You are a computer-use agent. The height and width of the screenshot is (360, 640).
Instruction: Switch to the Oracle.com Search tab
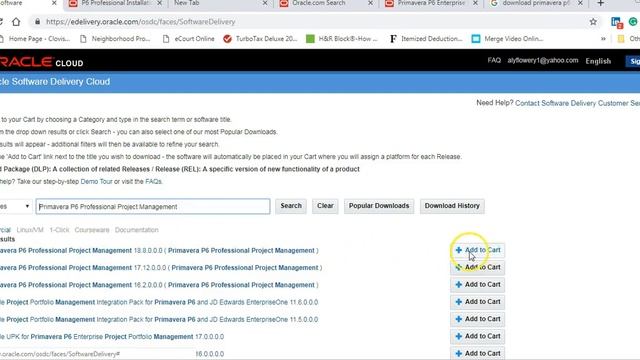(x=318, y=3)
